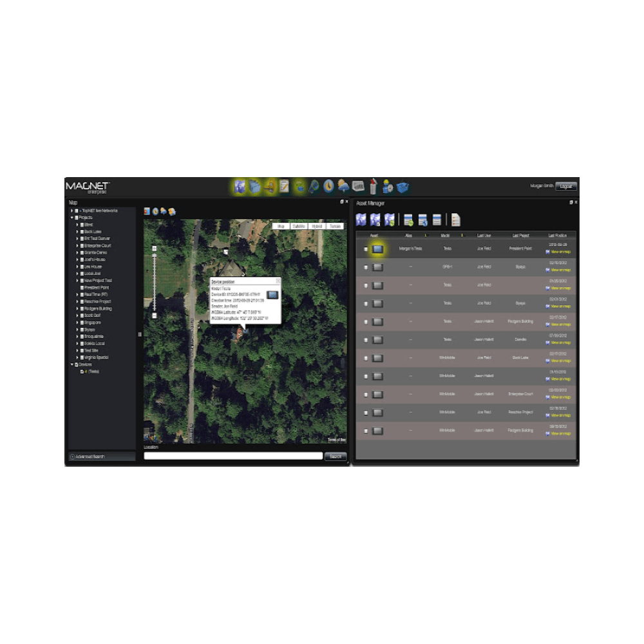Switch map type to Terrain
644x644 pixels.
pyautogui.click(x=335, y=226)
